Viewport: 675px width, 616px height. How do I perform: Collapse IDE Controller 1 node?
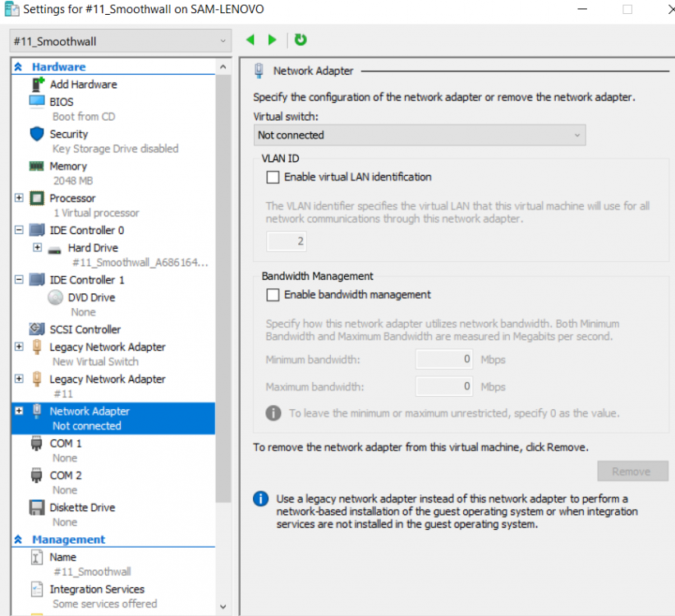coord(19,280)
